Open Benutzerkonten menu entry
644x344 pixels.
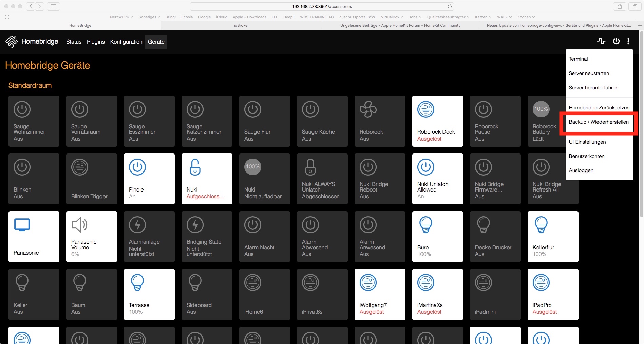[599, 156]
